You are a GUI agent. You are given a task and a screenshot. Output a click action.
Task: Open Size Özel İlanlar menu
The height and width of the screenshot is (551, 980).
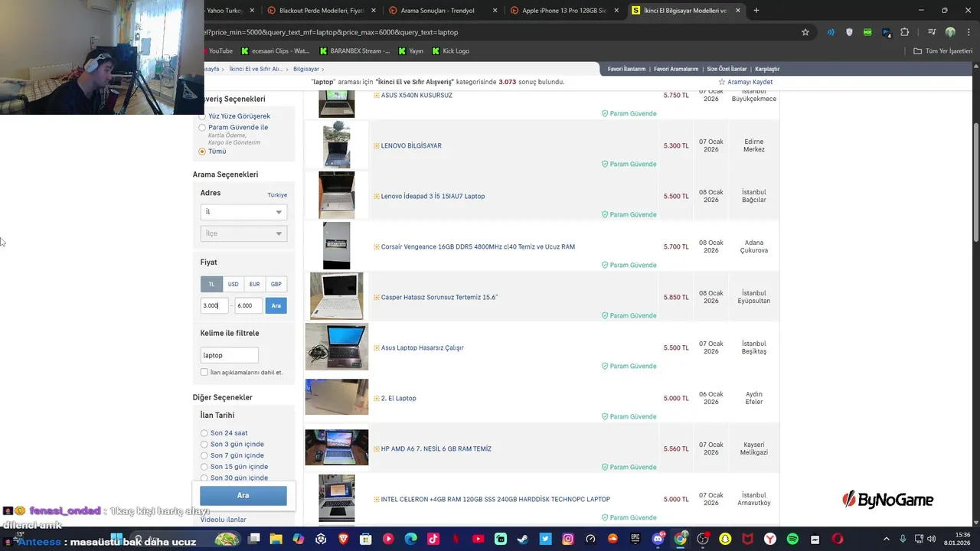click(727, 69)
